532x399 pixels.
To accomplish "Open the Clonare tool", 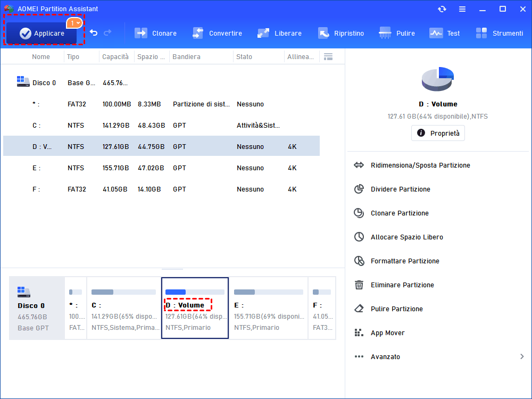I will coord(155,33).
